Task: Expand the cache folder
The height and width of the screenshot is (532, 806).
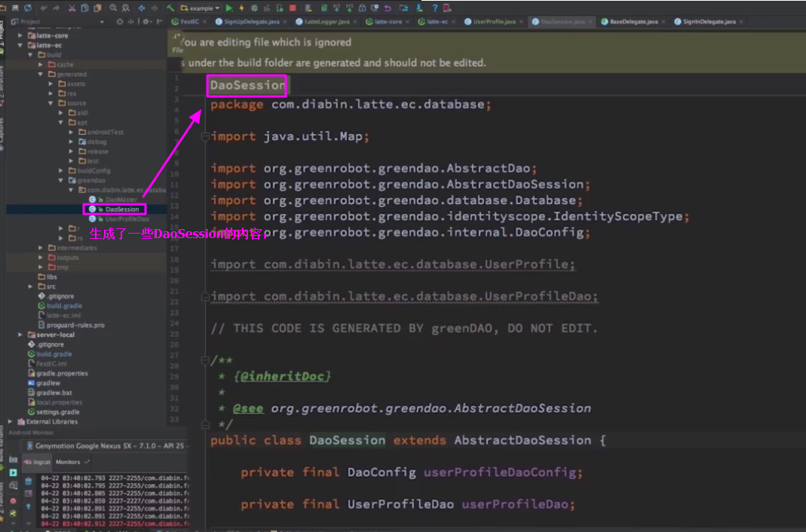Action: pyautogui.click(x=41, y=65)
